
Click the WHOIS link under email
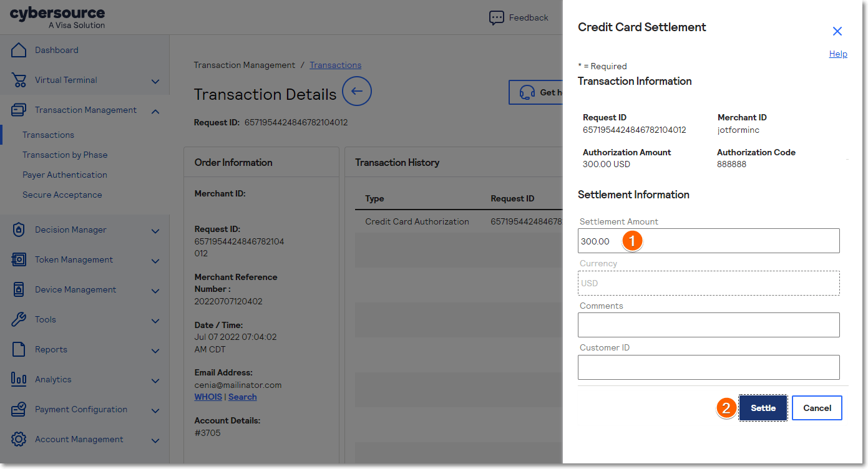tap(208, 397)
